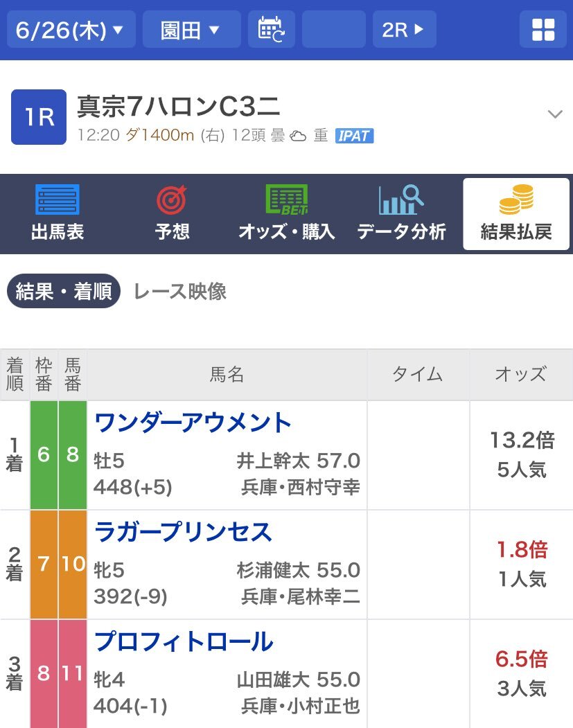Screen dimensions: 573x728
Task: Click the オッズ column header
Action: click(521, 374)
